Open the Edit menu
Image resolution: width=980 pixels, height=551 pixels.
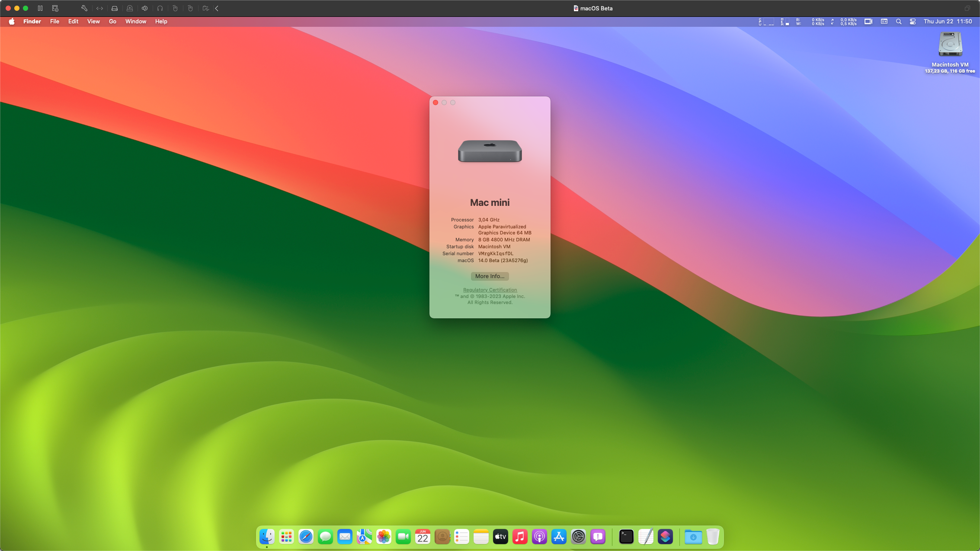click(x=73, y=22)
